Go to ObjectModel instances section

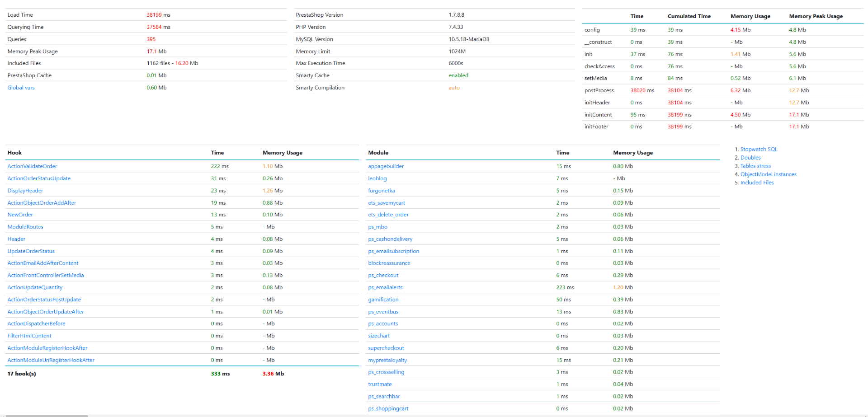pyautogui.click(x=768, y=174)
